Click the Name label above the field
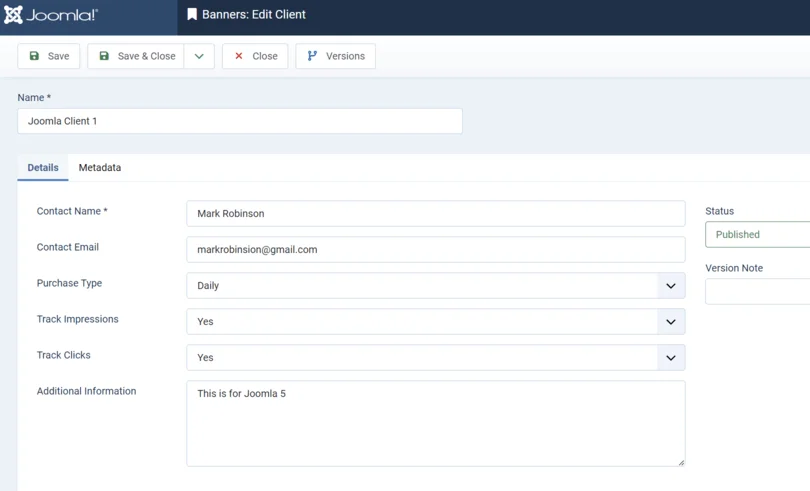810x491 pixels. point(34,98)
